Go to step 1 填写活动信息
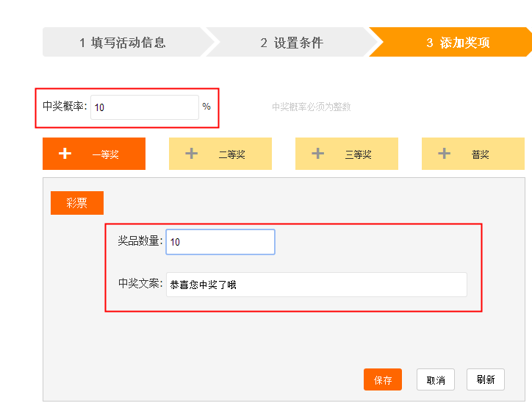This screenshot has height=403, width=532. point(122,43)
